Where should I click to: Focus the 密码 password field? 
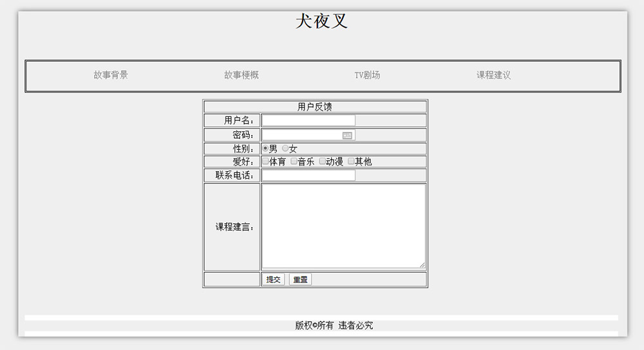[x=308, y=135]
